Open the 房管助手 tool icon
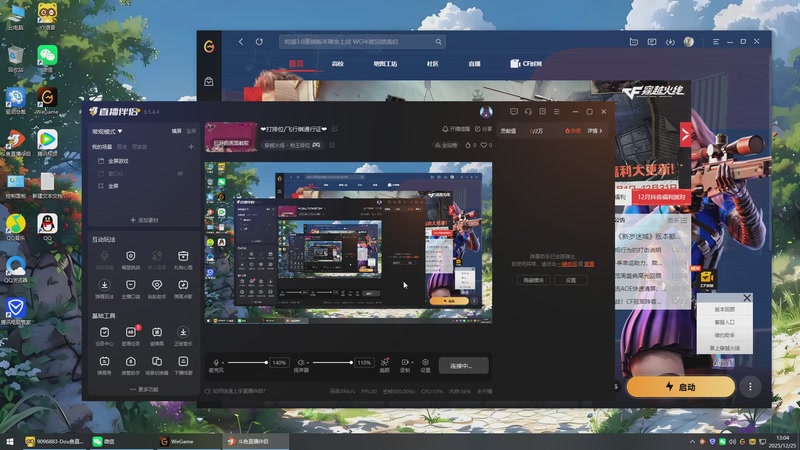 click(131, 361)
